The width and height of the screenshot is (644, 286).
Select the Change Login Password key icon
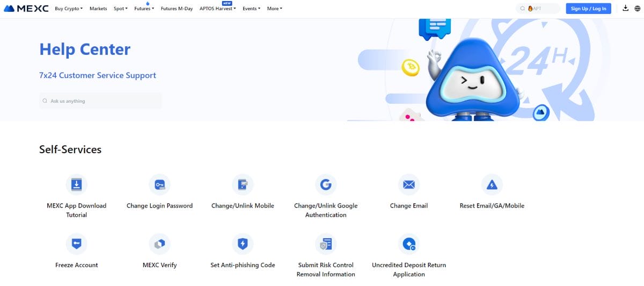tap(159, 185)
